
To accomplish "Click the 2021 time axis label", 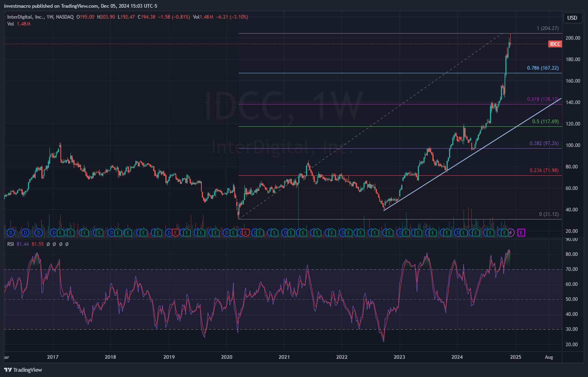I will [284, 357].
